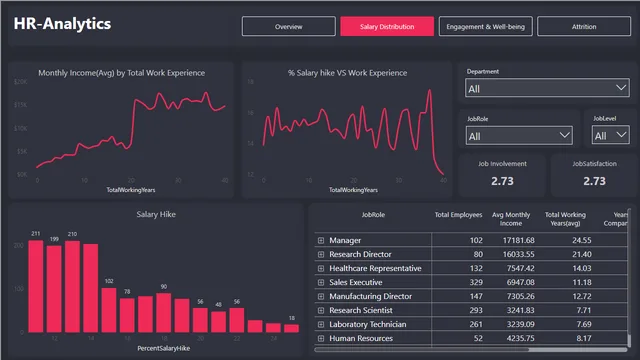Click Manufacturing Director's working years 12.72

coord(582,296)
